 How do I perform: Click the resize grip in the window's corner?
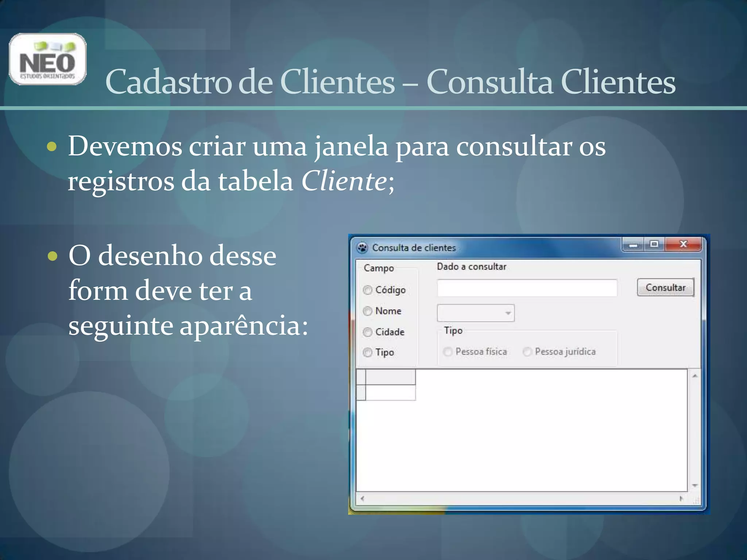[x=696, y=500]
